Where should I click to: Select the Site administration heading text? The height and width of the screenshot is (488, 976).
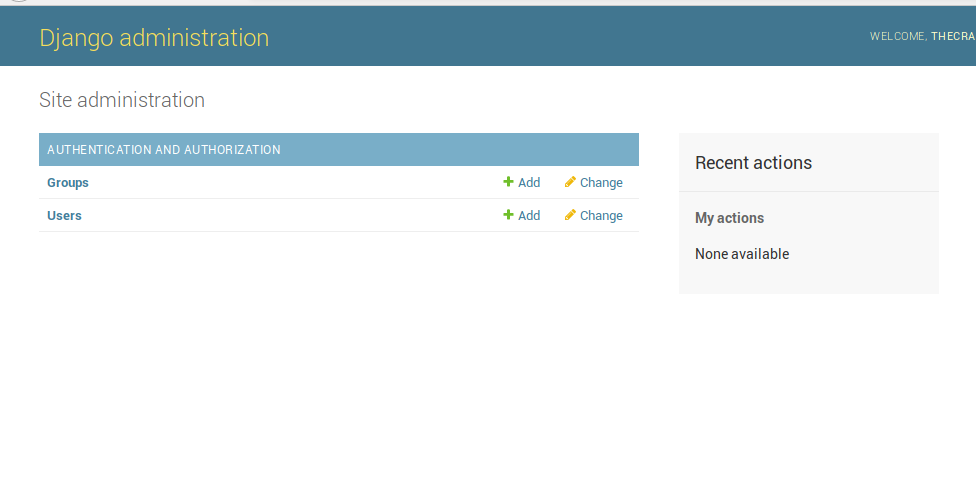point(122,100)
